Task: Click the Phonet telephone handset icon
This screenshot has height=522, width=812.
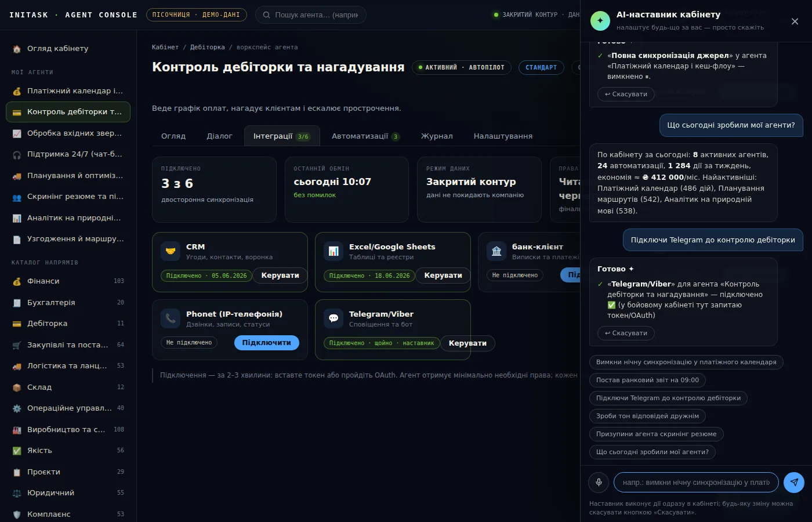Action: pos(171,318)
